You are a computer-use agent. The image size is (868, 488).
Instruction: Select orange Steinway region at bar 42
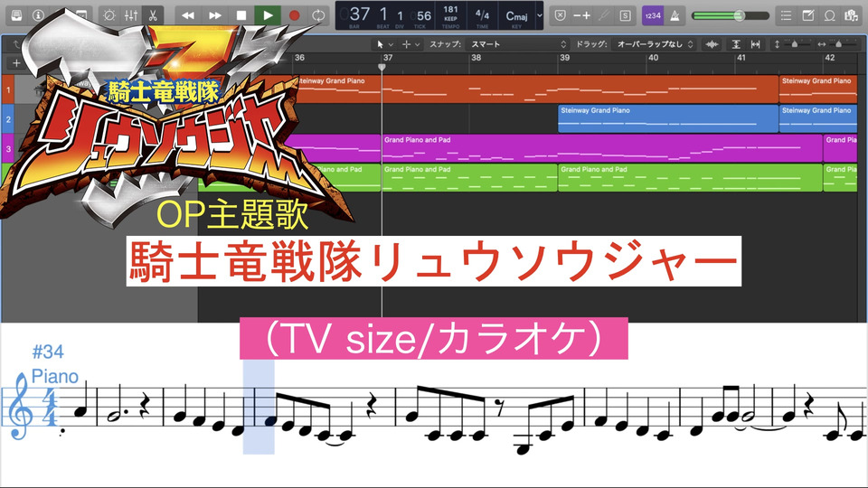click(818, 89)
